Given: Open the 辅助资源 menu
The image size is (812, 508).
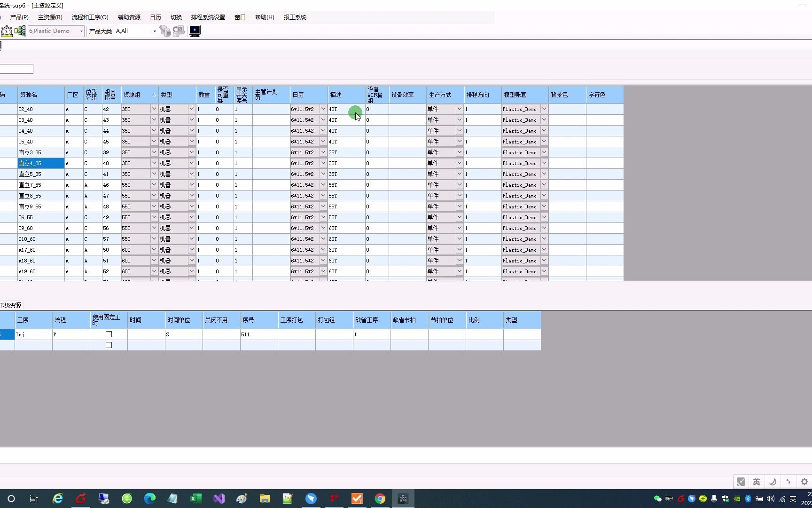Looking at the screenshot, I should click(129, 17).
